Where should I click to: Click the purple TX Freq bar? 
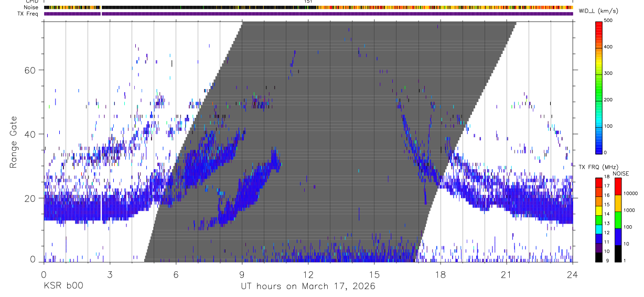[x=308, y=14]
